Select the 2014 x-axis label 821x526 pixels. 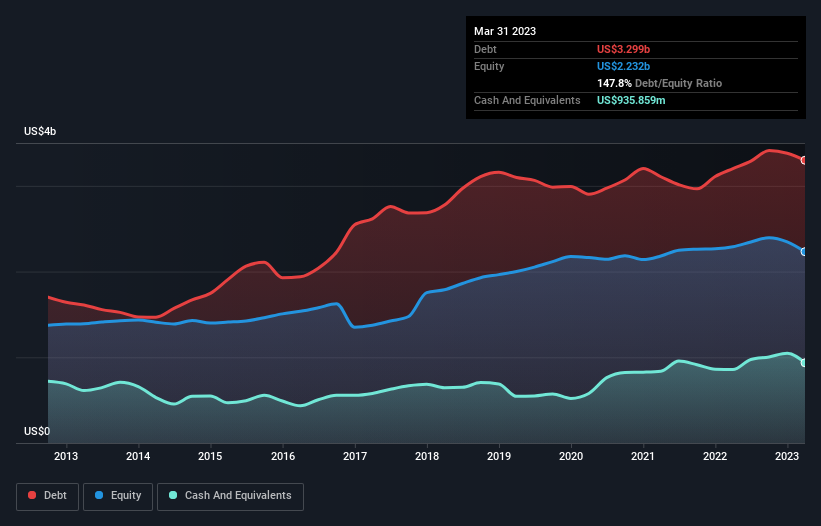coord(138,456)
